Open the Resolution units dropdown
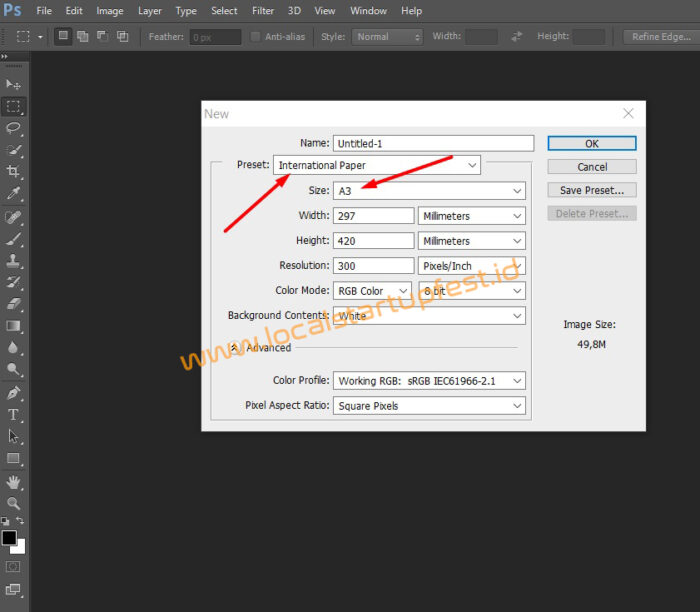Viewport: 700px width, 612px height. (471, 266)
